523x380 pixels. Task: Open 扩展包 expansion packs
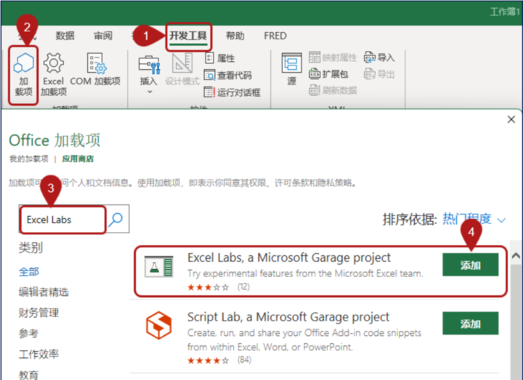click(329, 74)
